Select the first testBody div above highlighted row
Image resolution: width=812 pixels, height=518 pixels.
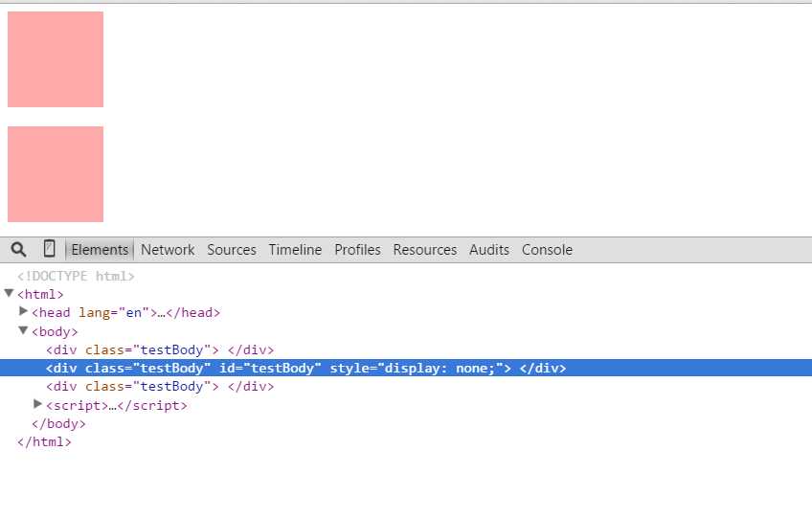click(x=160, y=350)
